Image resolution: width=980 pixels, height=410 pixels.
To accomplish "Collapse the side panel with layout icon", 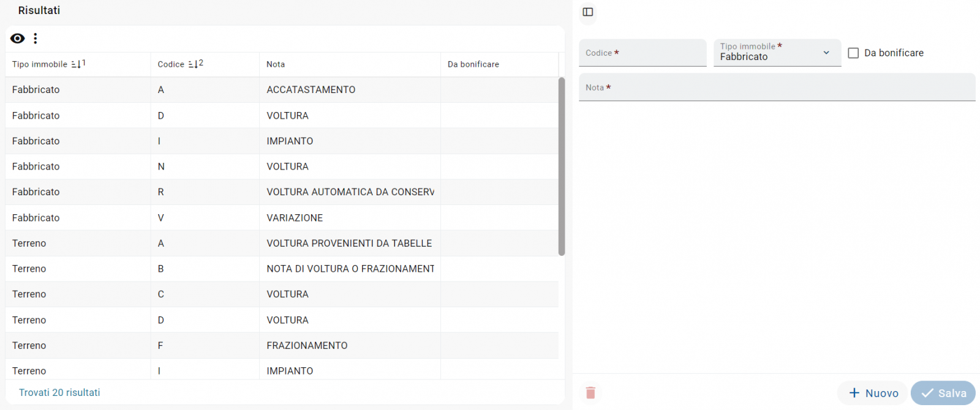I will tap(588, 12).
